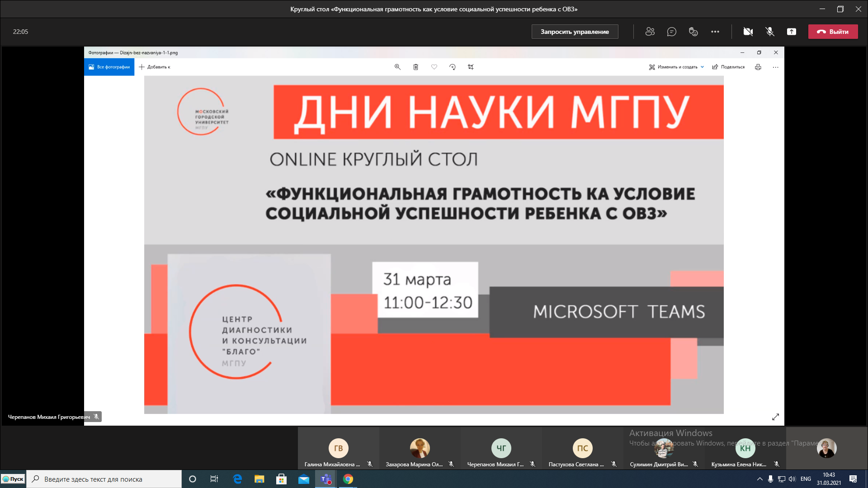Rotate the photo
868x488 pixels.
(453, 67)
